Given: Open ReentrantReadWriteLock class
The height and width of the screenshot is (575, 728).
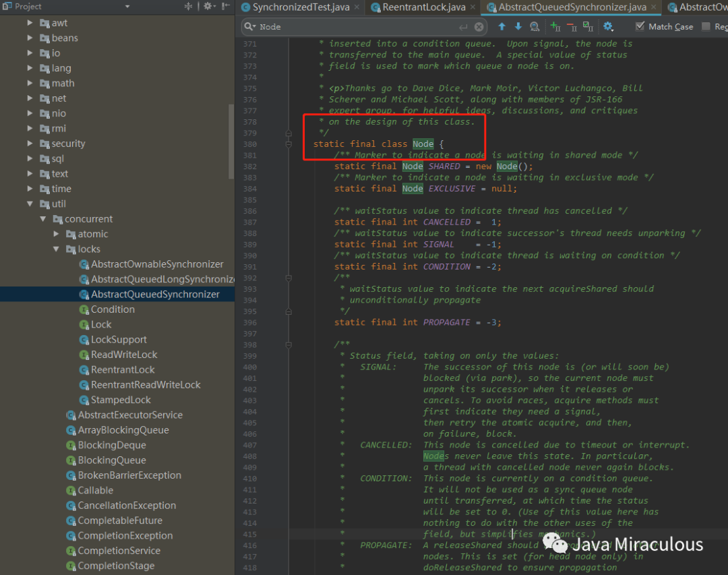Looking at the screenshot, I should 146,385.
